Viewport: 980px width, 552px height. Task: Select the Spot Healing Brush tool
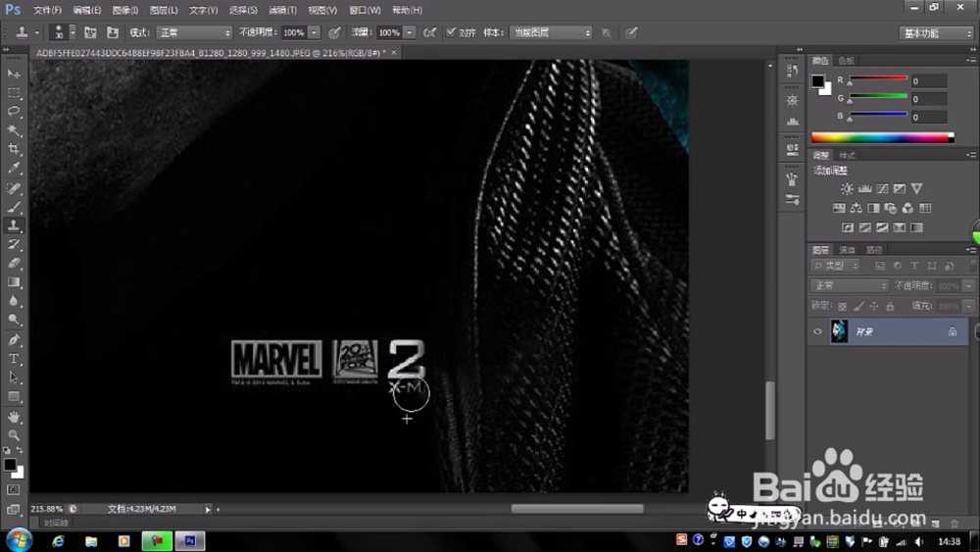pyautogui.click(x=14, y=187)
